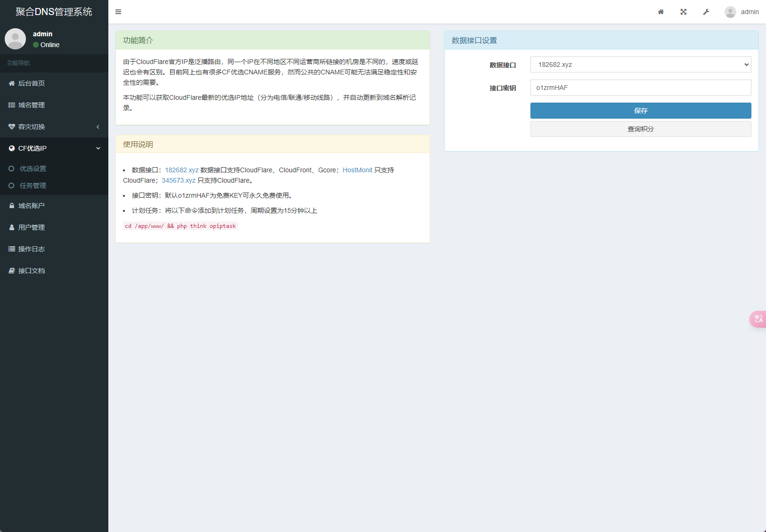
Task: Click the floating translate icon
Action: (x=758, y=319)
